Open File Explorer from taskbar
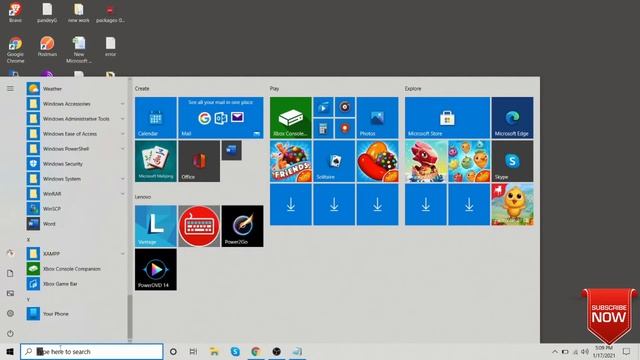 [214, 351]
